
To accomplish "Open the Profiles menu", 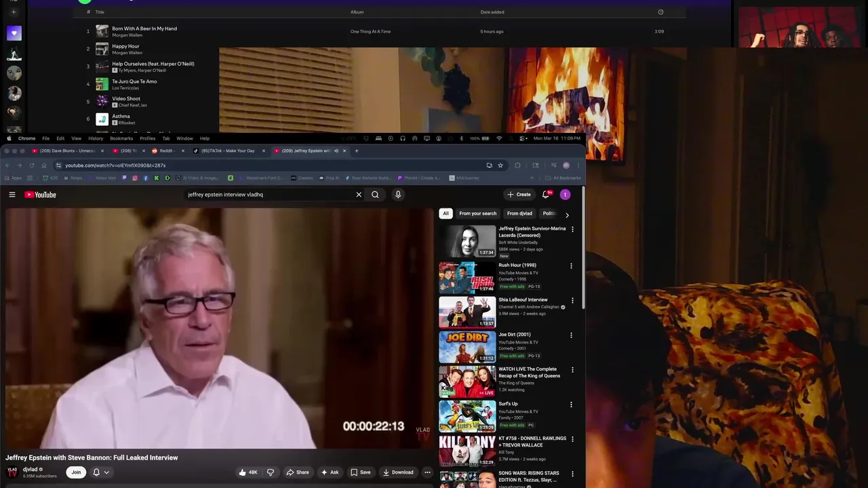I will [148, 138].
